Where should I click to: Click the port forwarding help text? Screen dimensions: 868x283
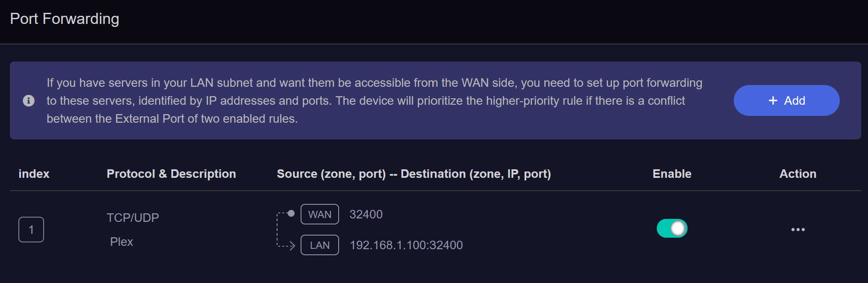pyautogui.click(x=374, y=100)
